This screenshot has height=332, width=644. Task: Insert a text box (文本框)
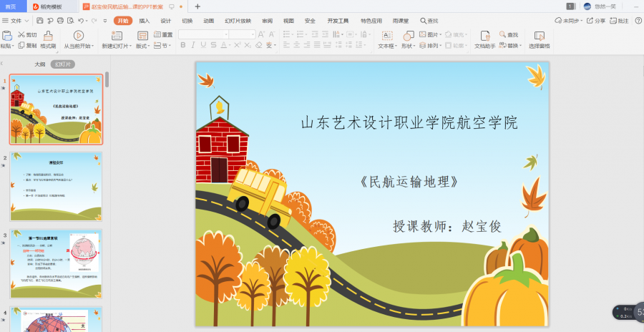(x=387, y=40)
